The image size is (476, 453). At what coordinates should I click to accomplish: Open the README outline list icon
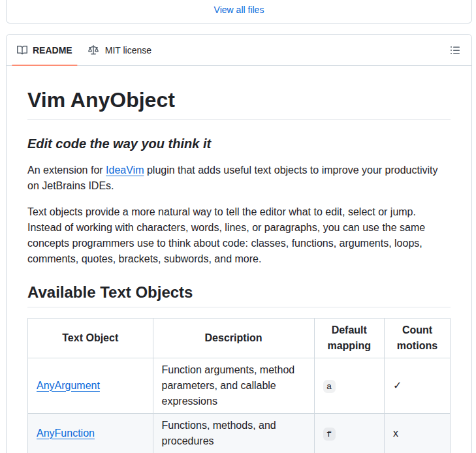pos(454,50)
